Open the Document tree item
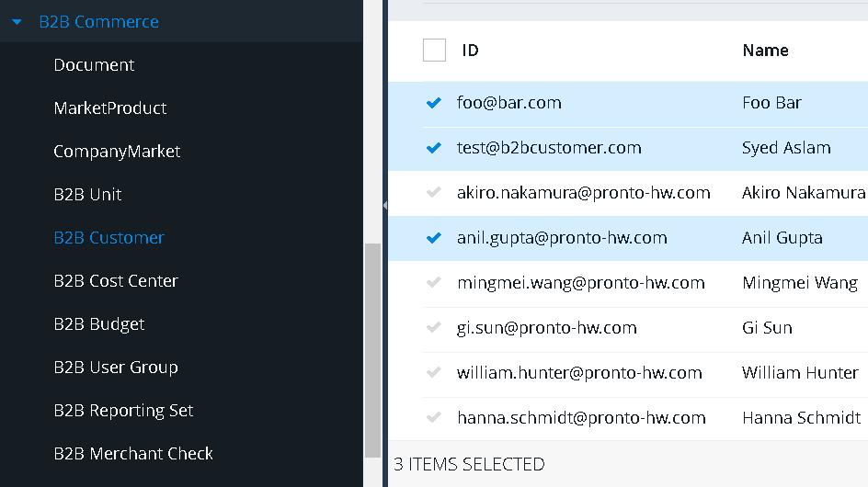The image size is (868, 487). pos(94,64)
